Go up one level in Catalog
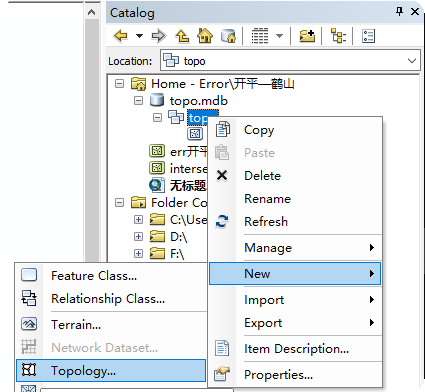425x392 pixels. tap(182, 36)
